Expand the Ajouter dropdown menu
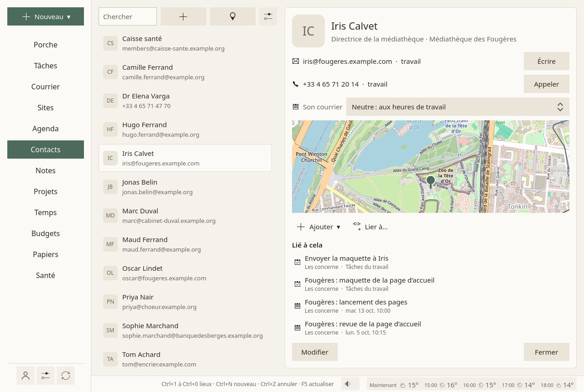584x392 pixels. click(x=318, y=227)
